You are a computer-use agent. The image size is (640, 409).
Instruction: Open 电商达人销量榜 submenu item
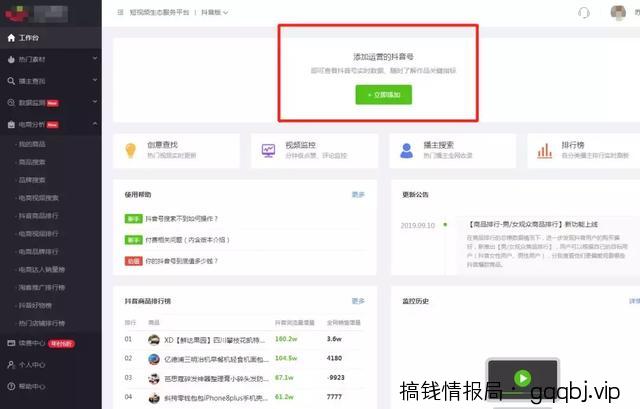point(41,269)
